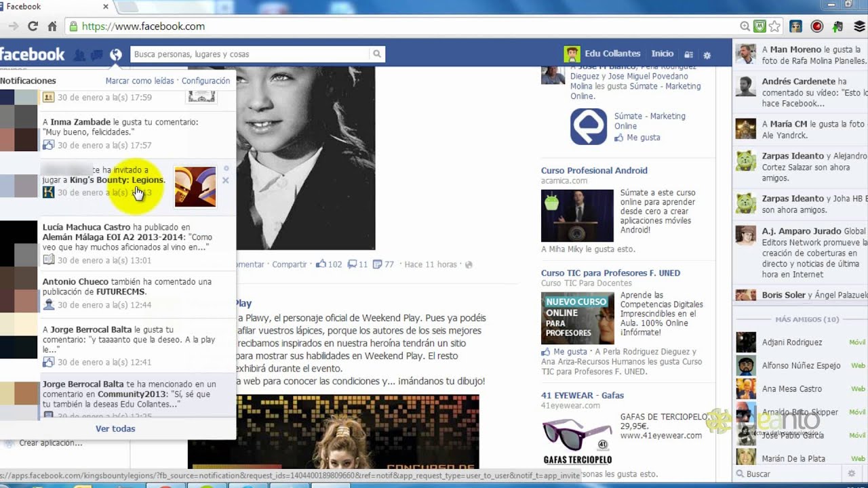
Task: Open Configuración in notifications panel
Action: pos(205,81)
